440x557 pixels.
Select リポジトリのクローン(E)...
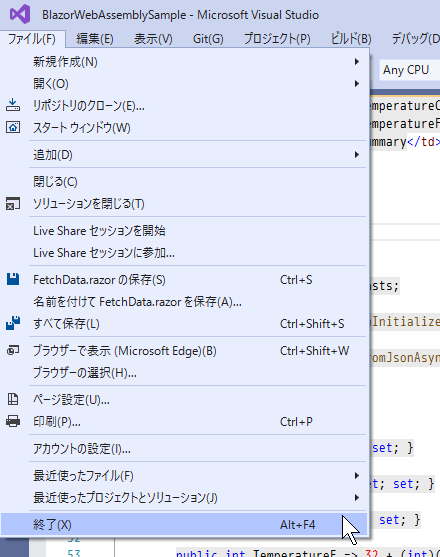coord(184,106)
